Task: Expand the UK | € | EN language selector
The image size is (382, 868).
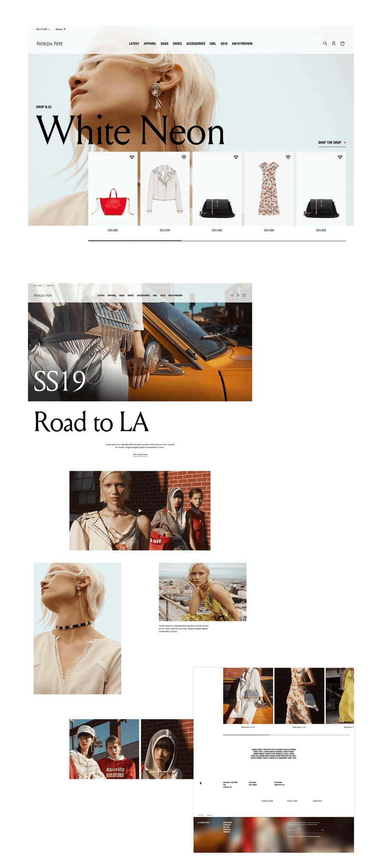Action: pyautogui.click(x=43, y=29)
